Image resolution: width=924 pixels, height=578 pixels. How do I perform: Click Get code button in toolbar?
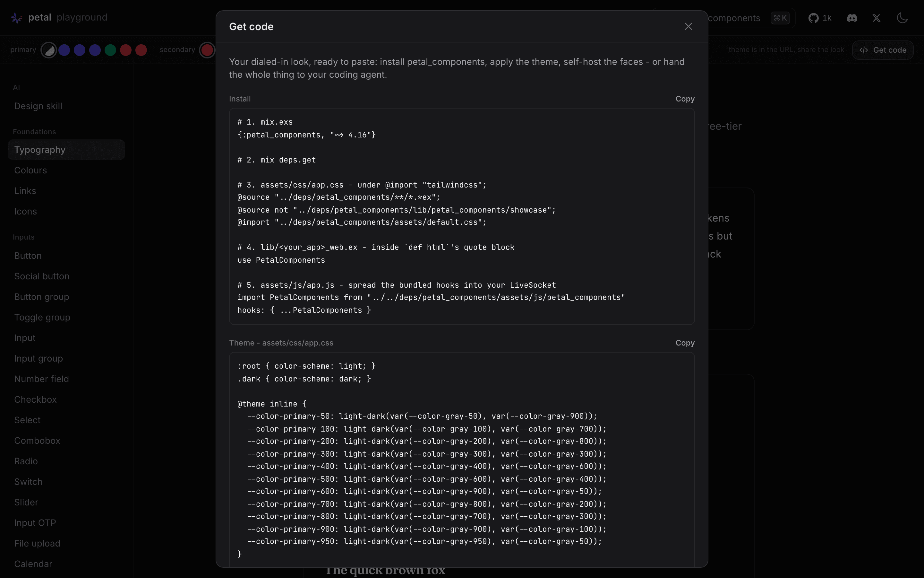[883, 50]
